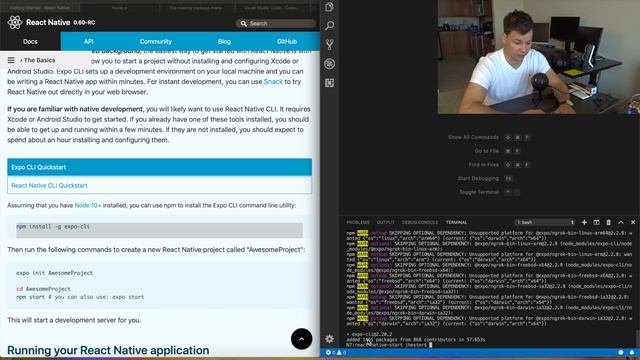640x360 pixels.
Task: Open the Source Control view
Action: pos(329,44)
